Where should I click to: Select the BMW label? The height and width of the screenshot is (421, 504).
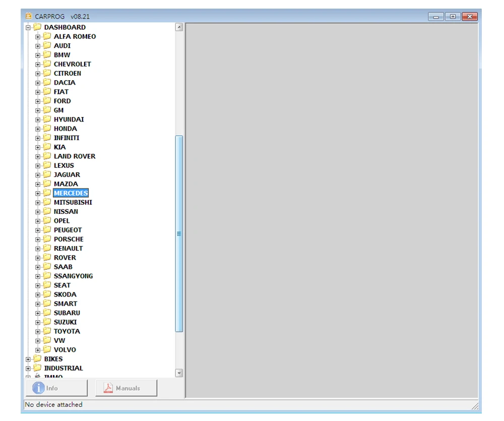62,55
